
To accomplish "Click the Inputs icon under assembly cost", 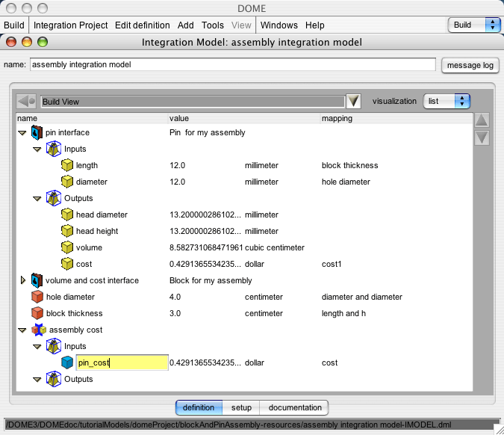I will (53, 346).
